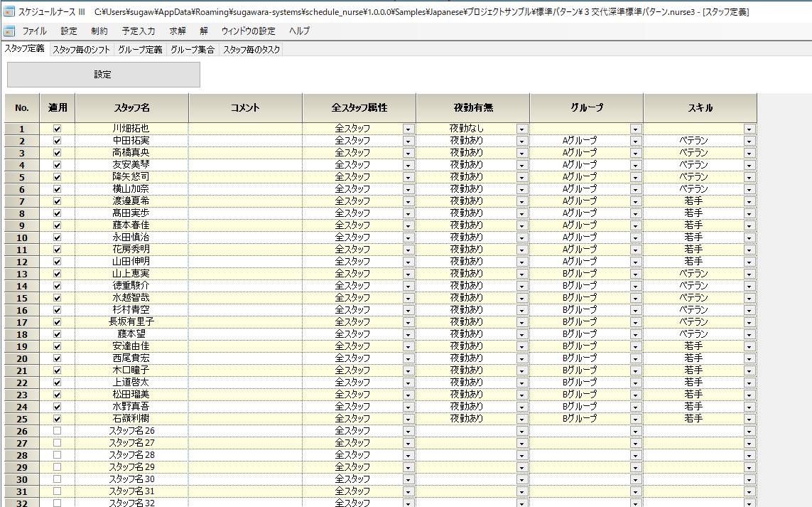Open 夜勤有無 dropdown for スタッフ名 27
This screenshot has width=812, height=507.
click(521, 443)
